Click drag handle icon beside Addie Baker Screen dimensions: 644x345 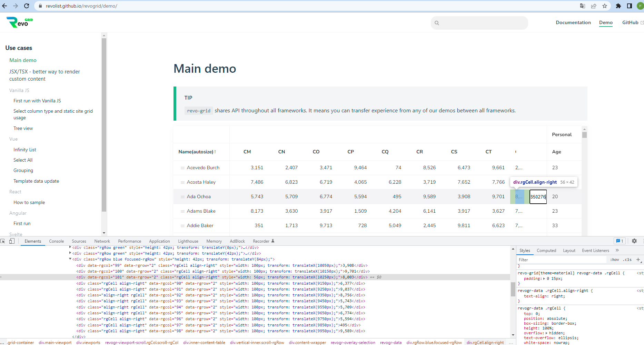coord(182,226)
